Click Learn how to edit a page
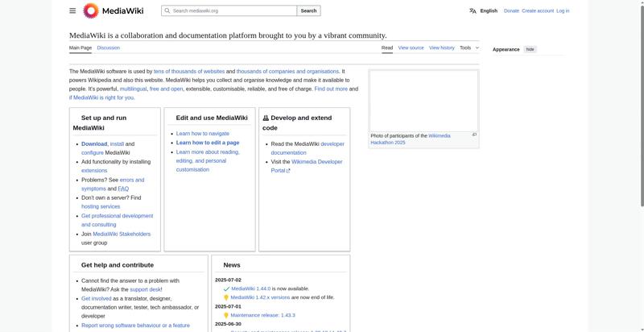This screenshot has height=332, width=644. [208, 143]
